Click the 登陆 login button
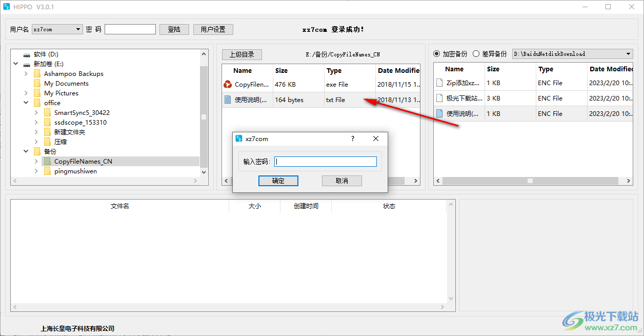Image resolution: width=644 pixels, height=336 pixels. pyautogui.click(x=174, y=30)
